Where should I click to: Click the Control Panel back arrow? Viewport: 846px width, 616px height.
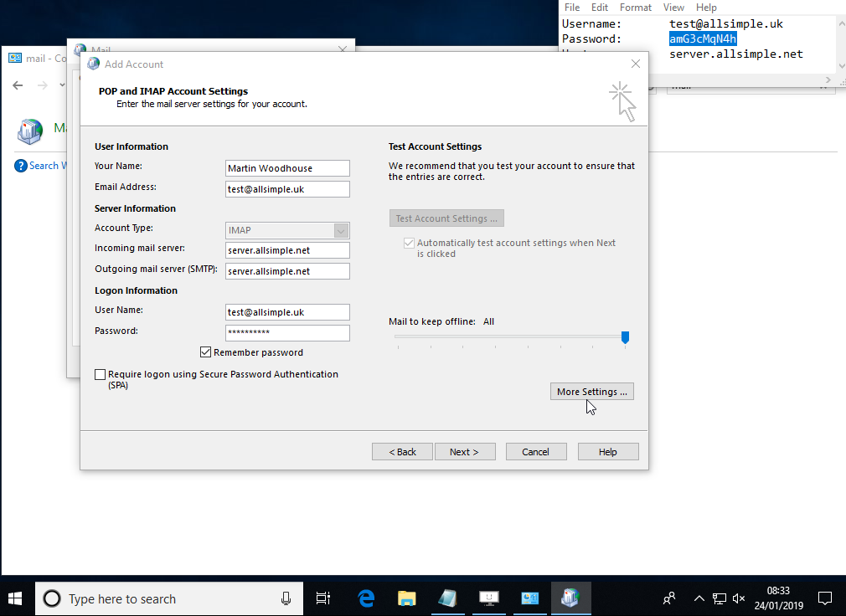(x=18, y=85)
